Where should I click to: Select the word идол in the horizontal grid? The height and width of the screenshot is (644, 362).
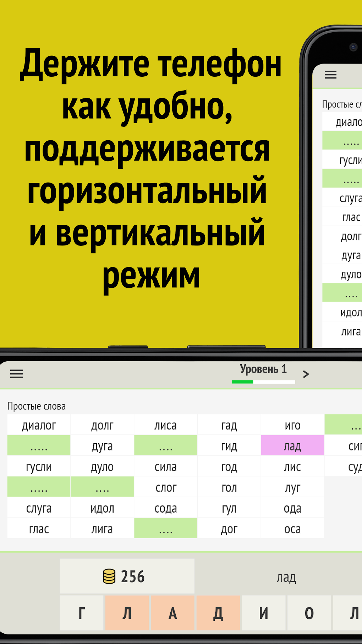pos(102,508)
